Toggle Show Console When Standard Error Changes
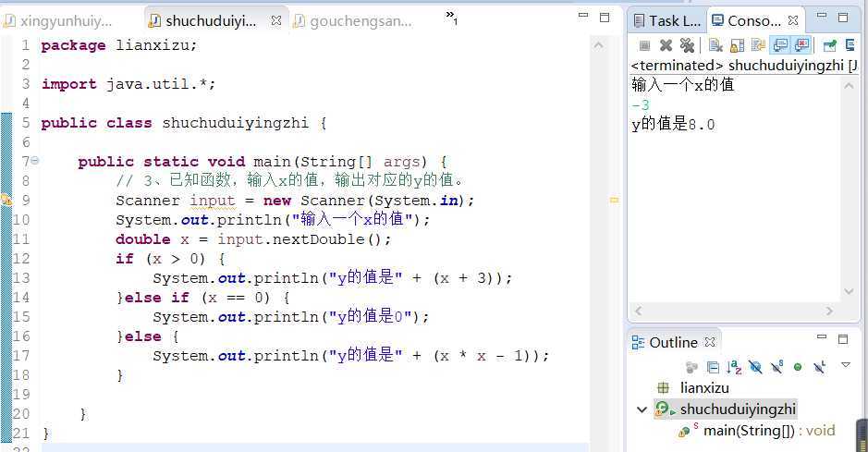 point(801,44)
